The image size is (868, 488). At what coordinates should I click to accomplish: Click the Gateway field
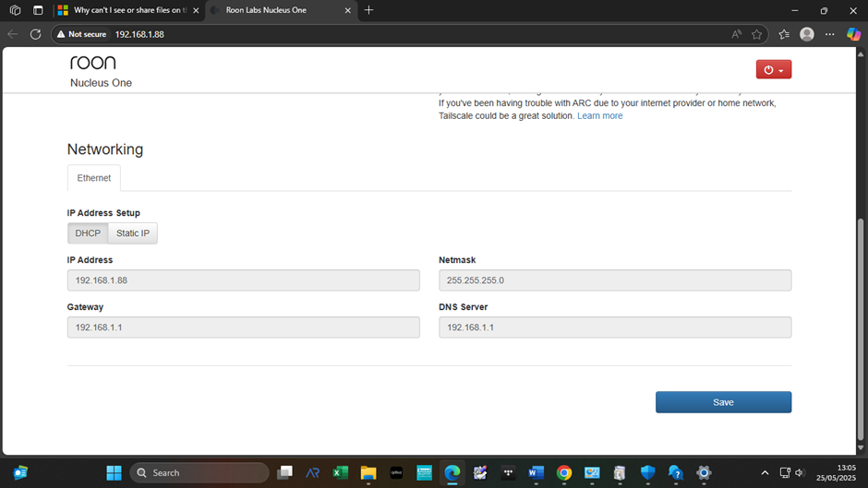(244, 327)
